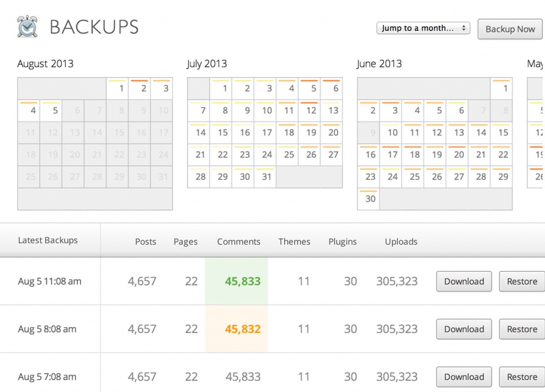Click the Latest Backups heading

click(48, 240)
